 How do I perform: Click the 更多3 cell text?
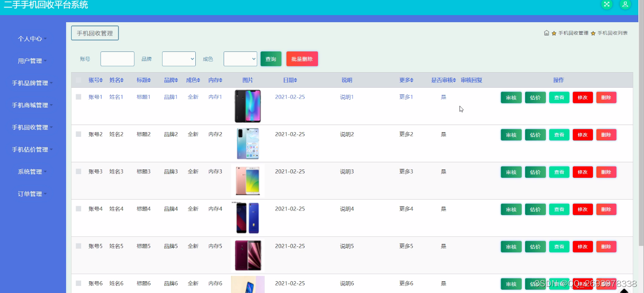pyautogui.click(x=406, y=171)
